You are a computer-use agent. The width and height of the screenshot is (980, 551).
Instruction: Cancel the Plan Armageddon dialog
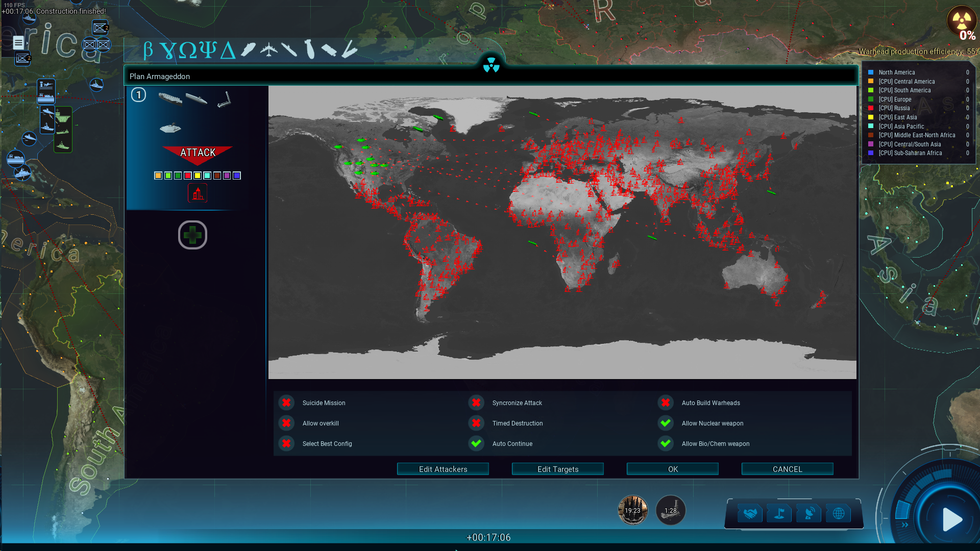(787, 469)
